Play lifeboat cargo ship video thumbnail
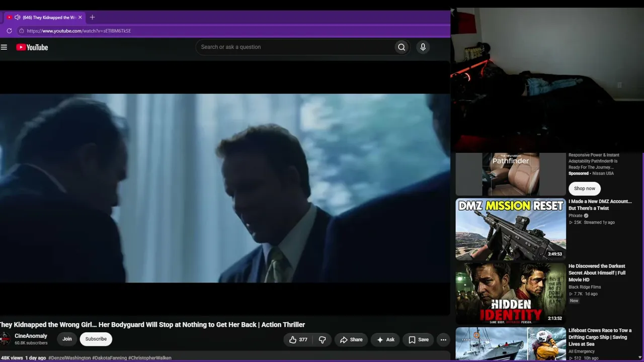The image size is (644, 362). [x=511, y=344]
